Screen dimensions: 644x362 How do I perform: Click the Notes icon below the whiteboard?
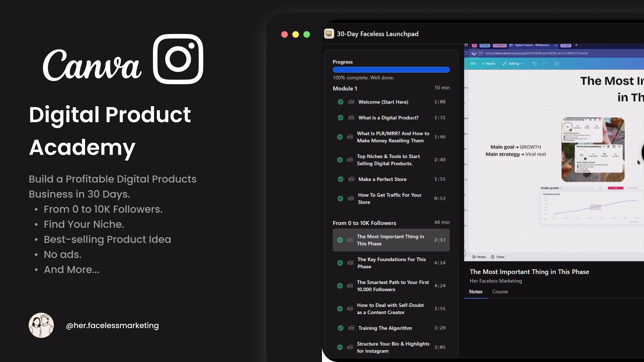pos(474,257)
